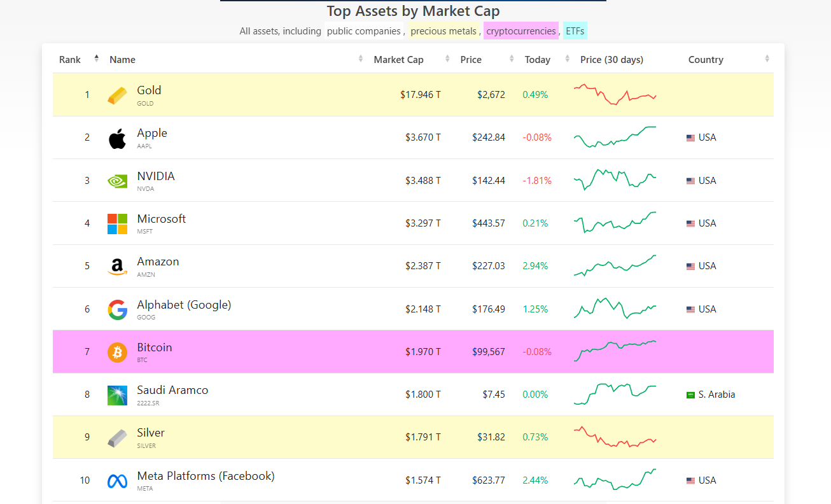Open the Microsoft company page
The height and width of the screenshot is (504, 831).
[162, 219]
